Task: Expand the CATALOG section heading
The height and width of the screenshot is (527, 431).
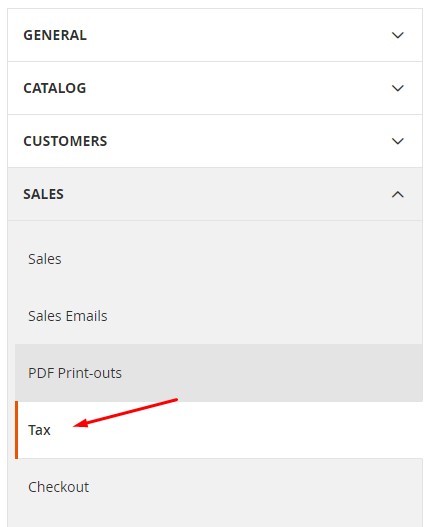Action: pyautogui.click(x=55, y=88)
